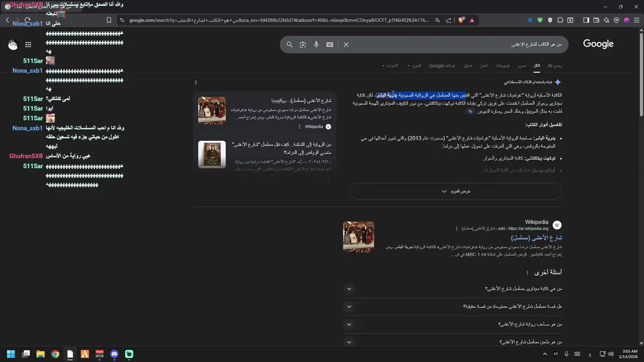Open Discord from the taskbar
Image resolution: width=644 pixels, height=362 pixels.
114,354
